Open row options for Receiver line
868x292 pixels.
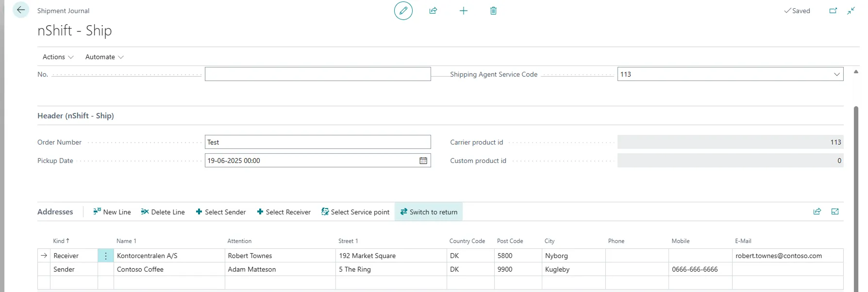[106, 256]
